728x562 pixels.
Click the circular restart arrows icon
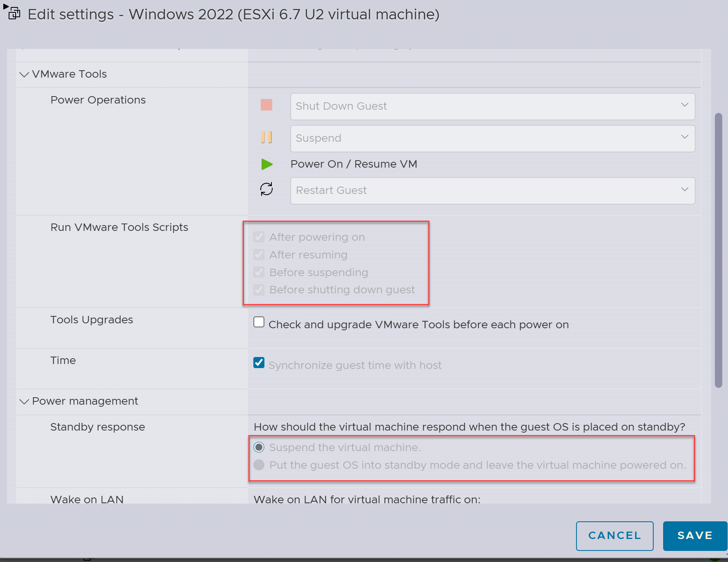(x=266, y=189)
